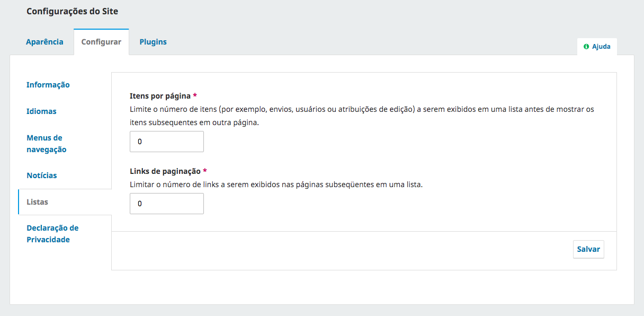
Task: Select Menus de navegação in sidebar
Action: [47, 144]
